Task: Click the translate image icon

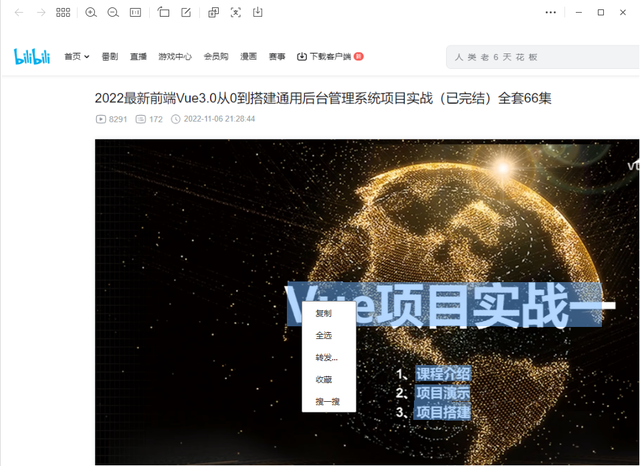Action: click(213, 13)
